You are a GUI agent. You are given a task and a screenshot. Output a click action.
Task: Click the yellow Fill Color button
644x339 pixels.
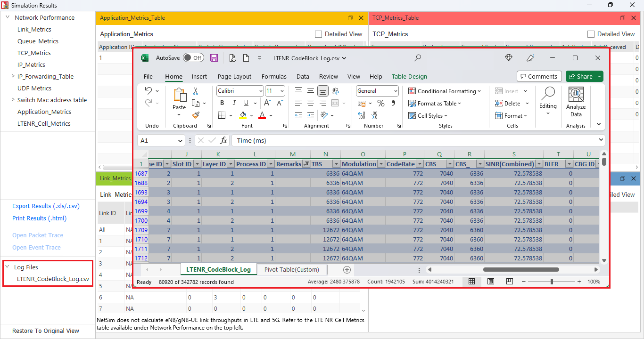point(243,115)
